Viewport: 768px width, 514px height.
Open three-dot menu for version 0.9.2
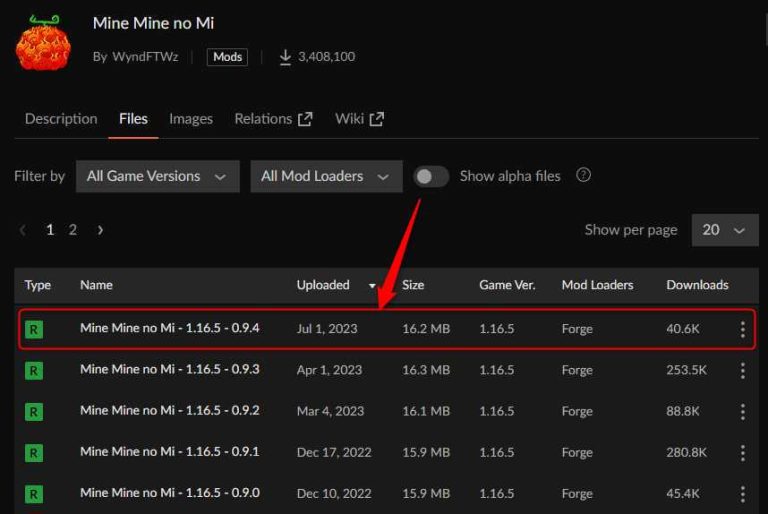[x=742, y=411]
